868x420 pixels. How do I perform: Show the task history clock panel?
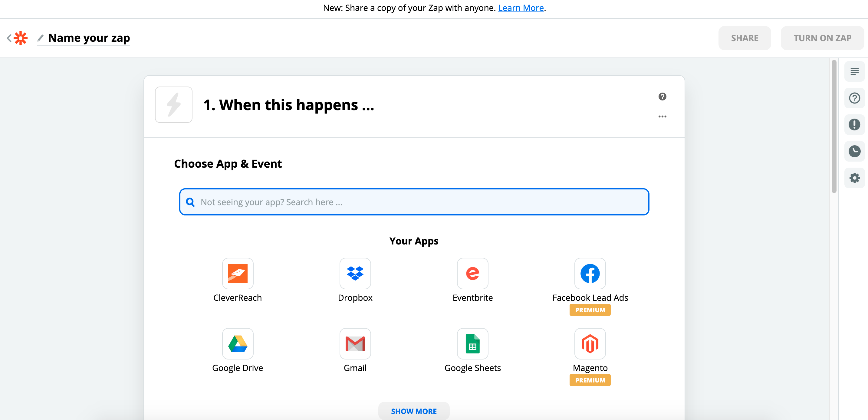tap(854, 151)
